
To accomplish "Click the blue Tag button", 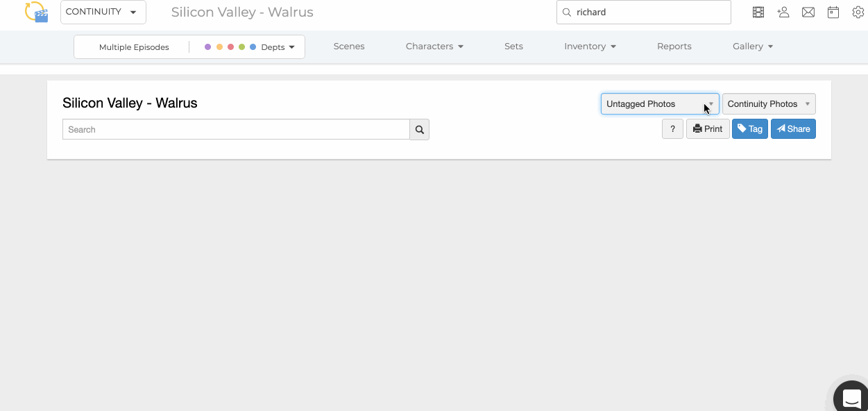I will [x=750, y=128].
